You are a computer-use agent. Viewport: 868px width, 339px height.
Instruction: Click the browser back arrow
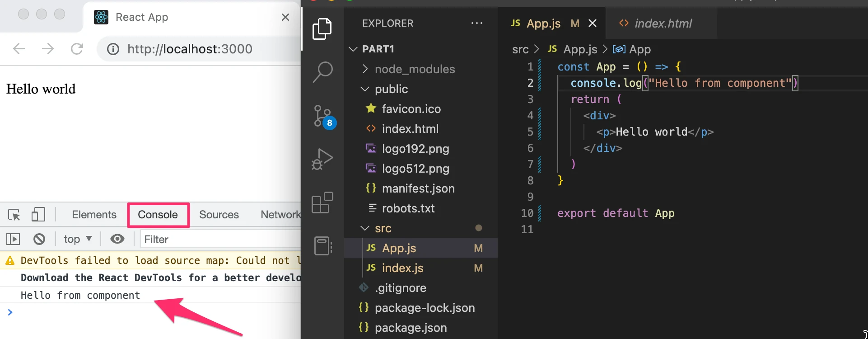coord(19,49)
